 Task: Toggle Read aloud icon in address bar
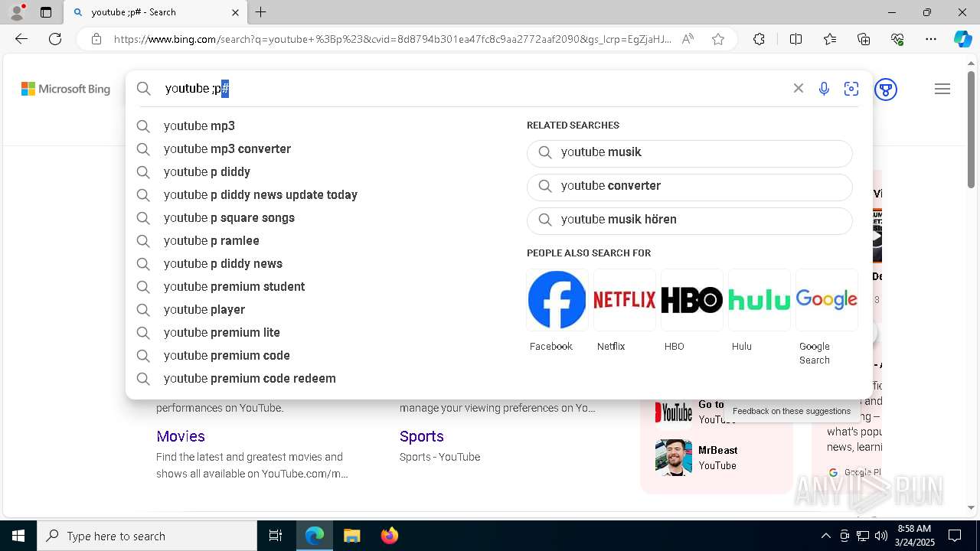pos(688,39)
